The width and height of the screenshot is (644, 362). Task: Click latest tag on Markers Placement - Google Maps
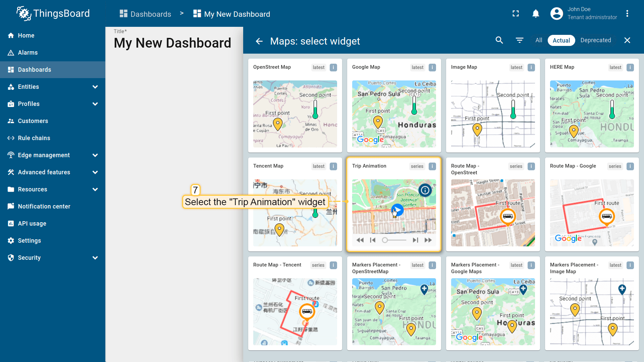(x=517, y=265)
